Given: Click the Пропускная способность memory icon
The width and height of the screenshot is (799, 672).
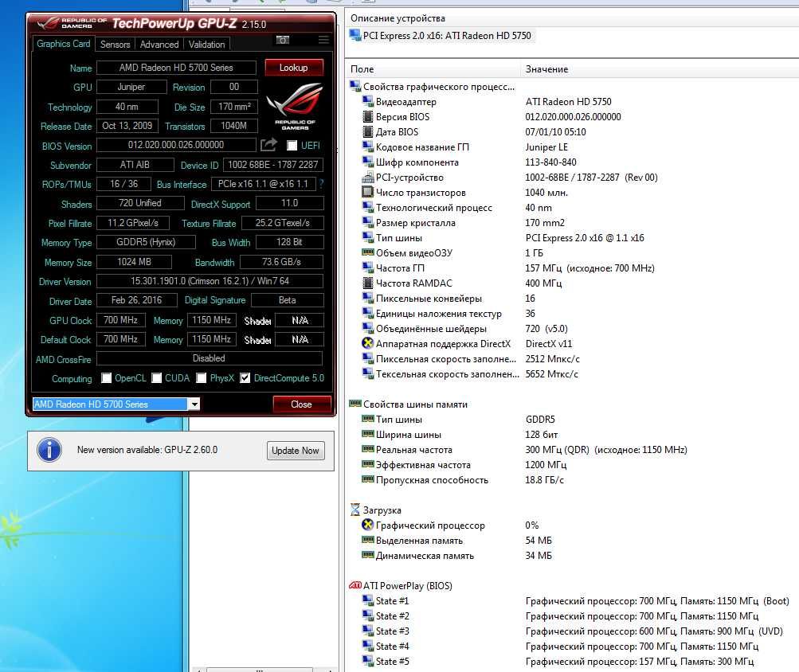Looking at the screenshot, I should point(367,479).
